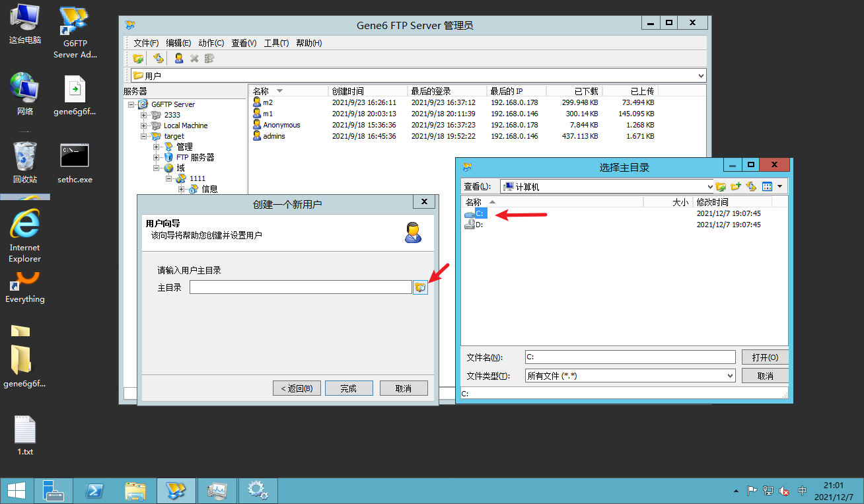Open Internet Explorer desktop icon
This screenshot has width=864, height=504.
[24, 236]
